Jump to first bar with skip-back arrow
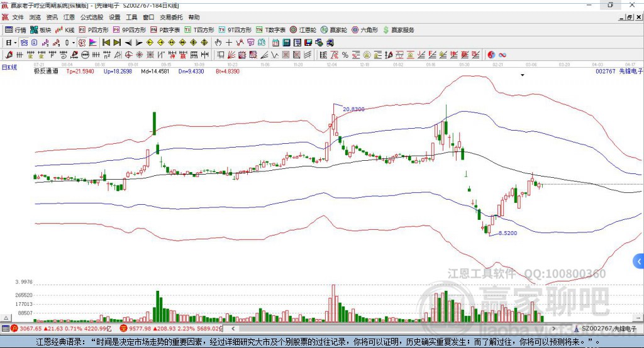This screenshot has height=348, width=644. (x=106, y=42)
